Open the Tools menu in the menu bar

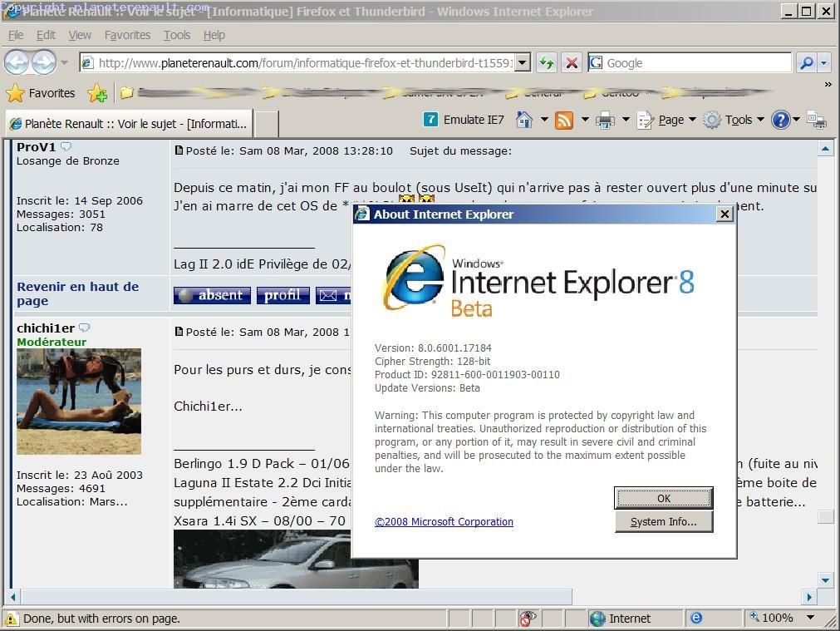click(x=177, y=35)
